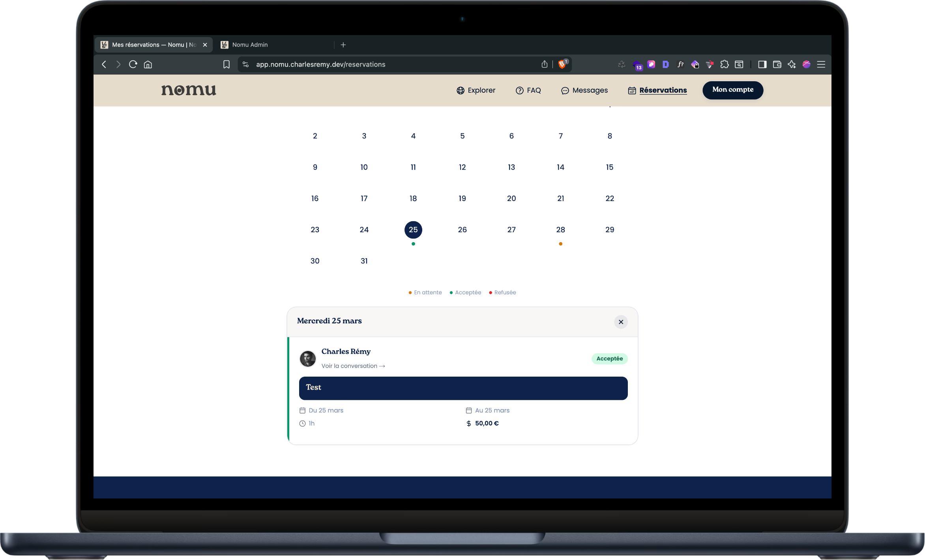Switch to the Nomu Admin tab
The height and width of the screenshot is (560, 925).
250,45
